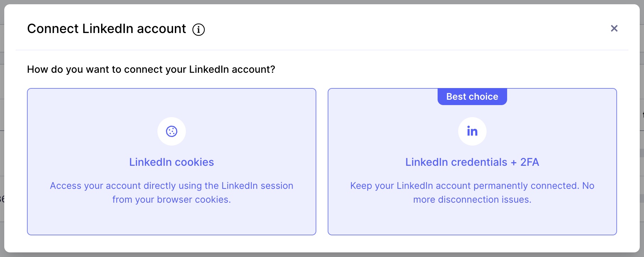Click the LinkedIn 'in' logo icon
The width and height of the screenshot is (644, 257).
click(472, 131)
